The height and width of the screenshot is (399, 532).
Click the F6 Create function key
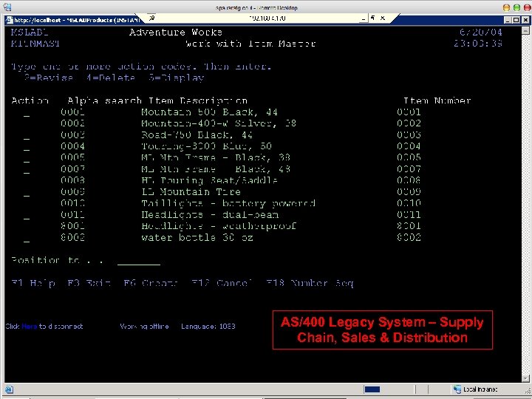151,283
